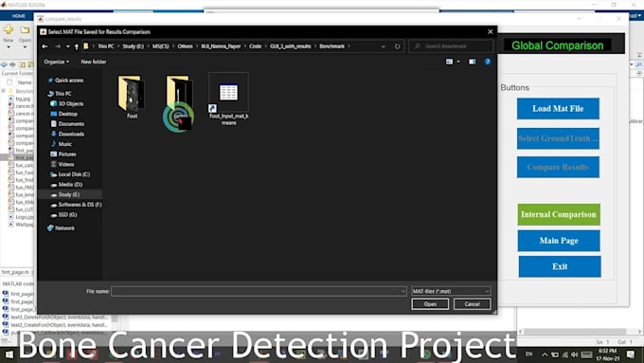Click Study (E:) in address breadcrumb
The height and width of the screenshot is (363, 644).
[134, 46]
